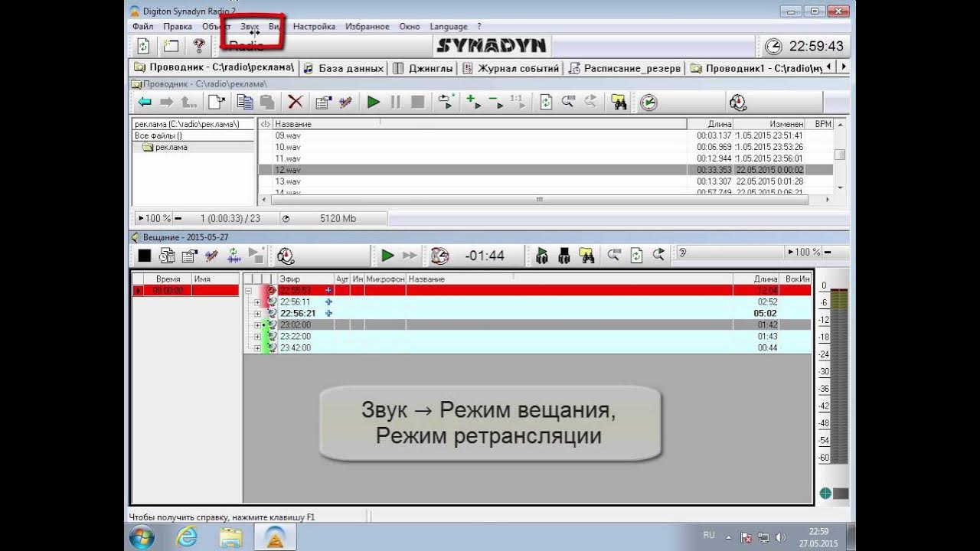Stop playback in explorer toolbar

417,102
